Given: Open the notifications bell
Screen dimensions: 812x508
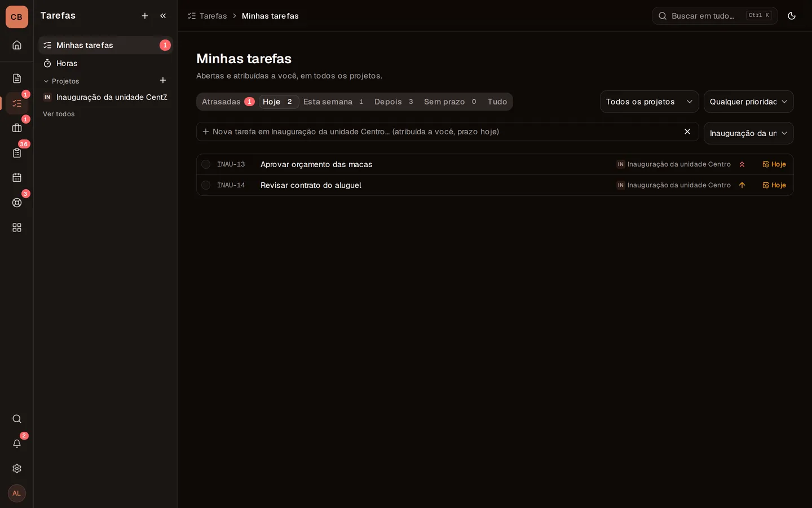Looking at the screenshot, I should 17,444.
